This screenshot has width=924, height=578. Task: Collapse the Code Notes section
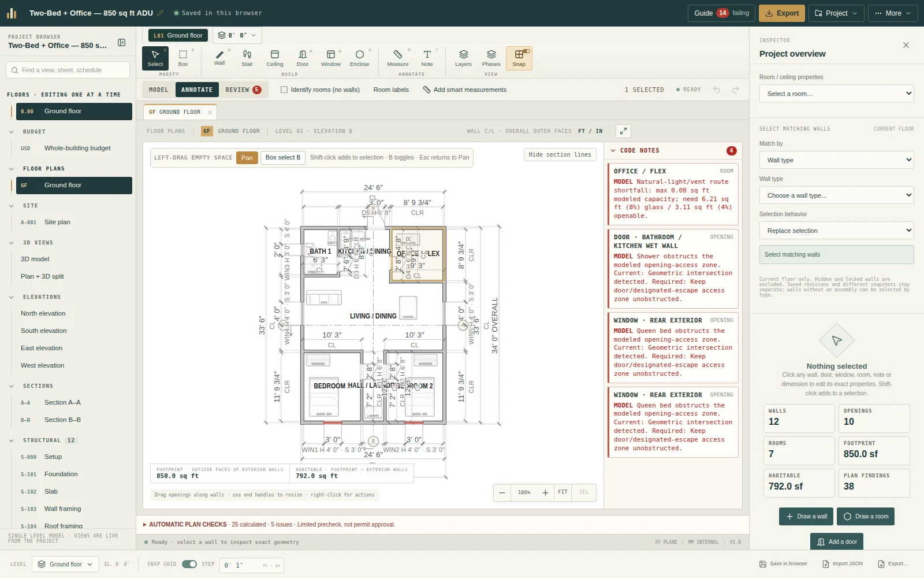click(x=613, y=150)
